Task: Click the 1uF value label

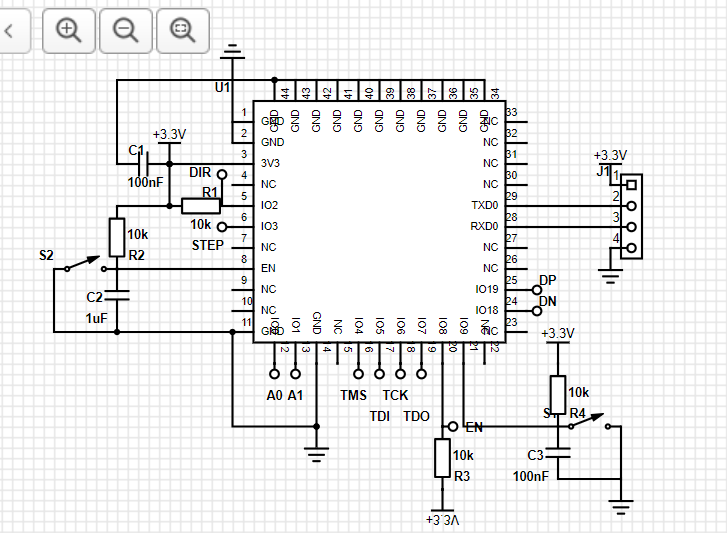Action: coord(96,318)
